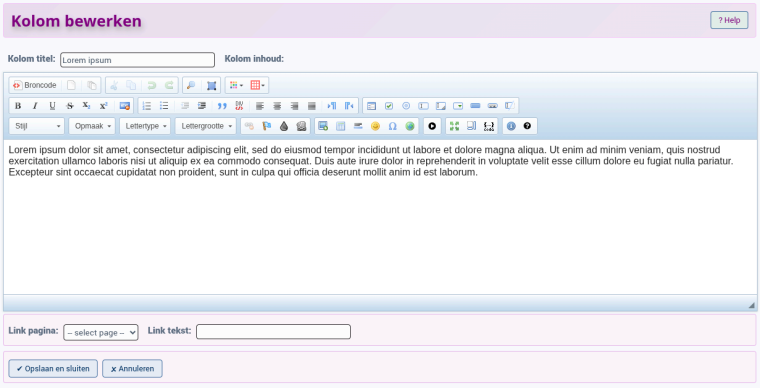Toggle bold formatting
This screenshot has height=388, width=760.
tap(18, 106)
